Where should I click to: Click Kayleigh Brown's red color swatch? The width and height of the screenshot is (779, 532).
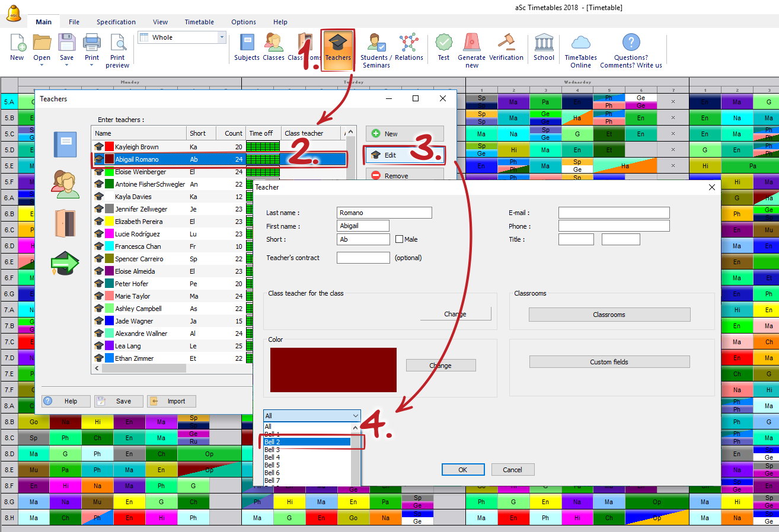(x=110, y=147)
